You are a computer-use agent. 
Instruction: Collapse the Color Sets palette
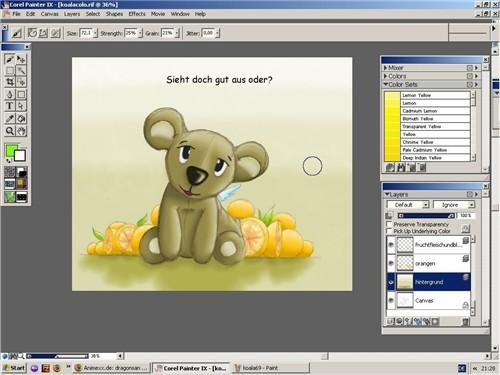[386, 84]
